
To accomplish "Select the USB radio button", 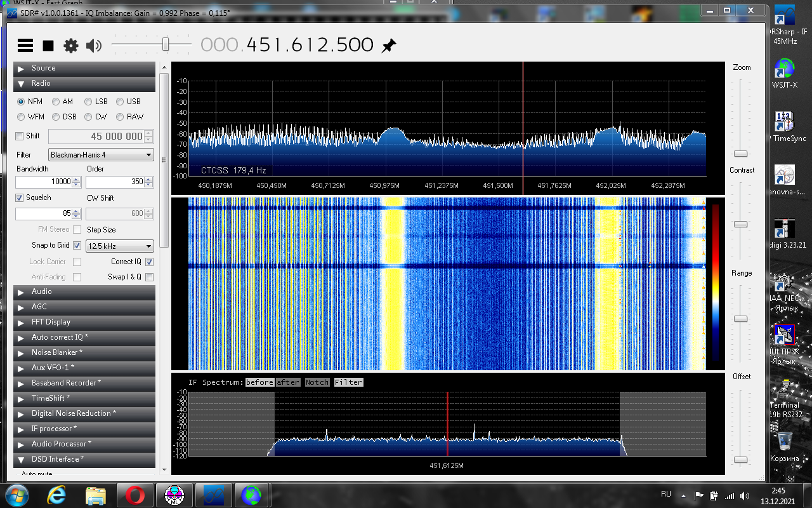I will 120,102.
